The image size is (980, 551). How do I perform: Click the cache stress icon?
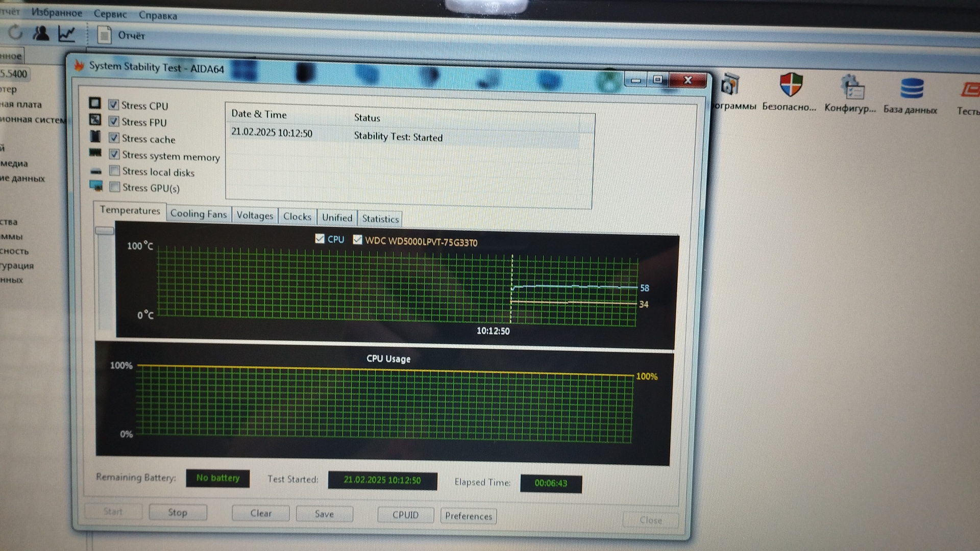(95, 136)
